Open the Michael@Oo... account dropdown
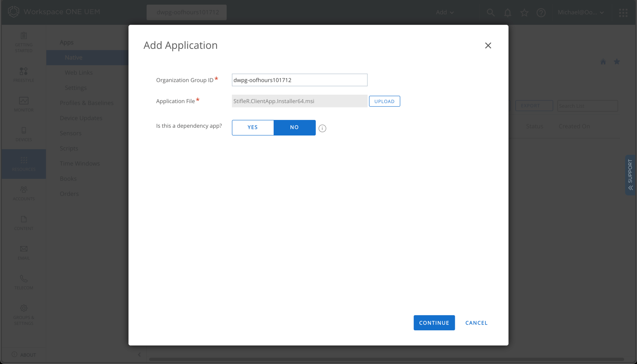Screen dimensions: 637x364 click(581, 12)
